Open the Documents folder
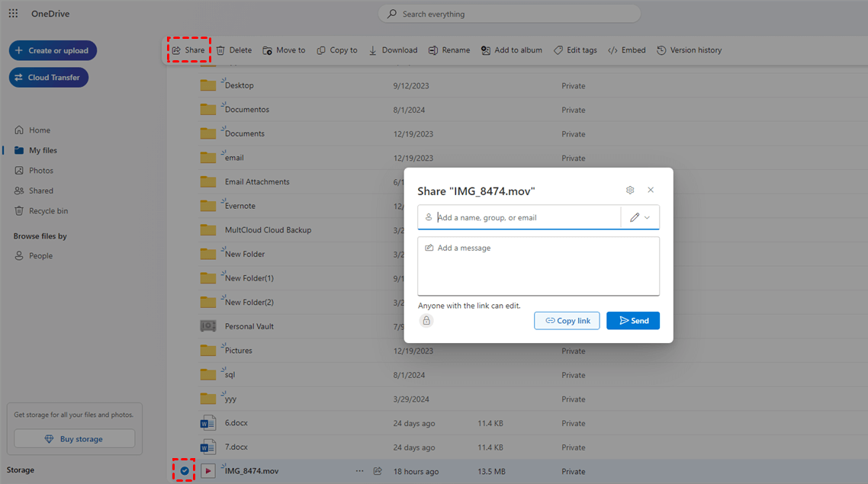Viewport: 868px width, 484px height. click(245, 134)
